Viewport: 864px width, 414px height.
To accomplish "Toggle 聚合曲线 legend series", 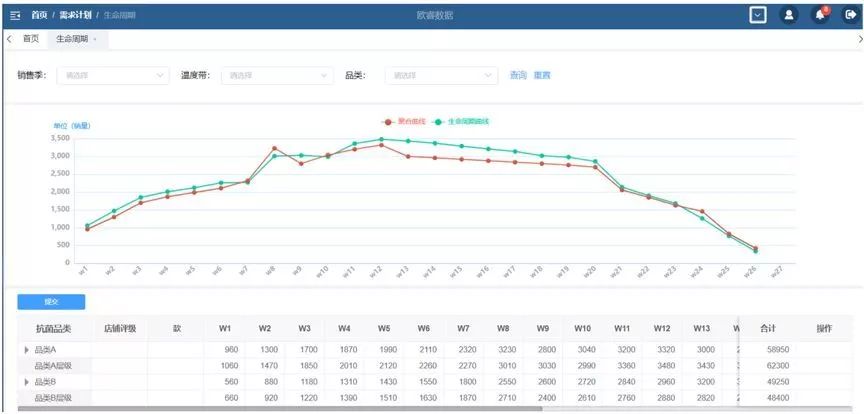I will [405, 121].
